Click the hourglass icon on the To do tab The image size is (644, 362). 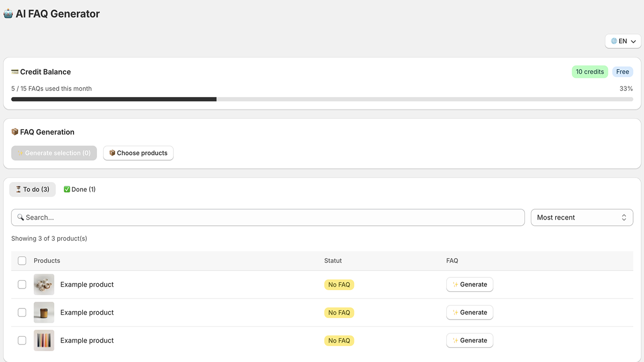click(19, 189)
